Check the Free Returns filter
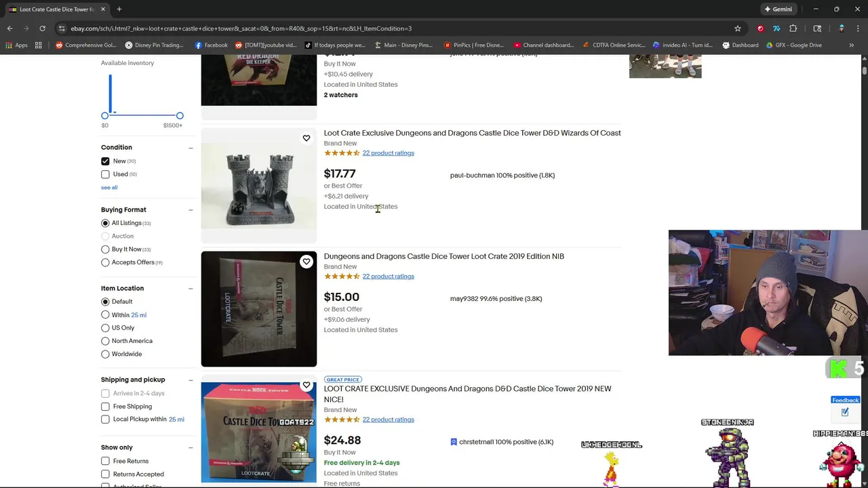This screenshot has width=868, height=488. (105, 461)
